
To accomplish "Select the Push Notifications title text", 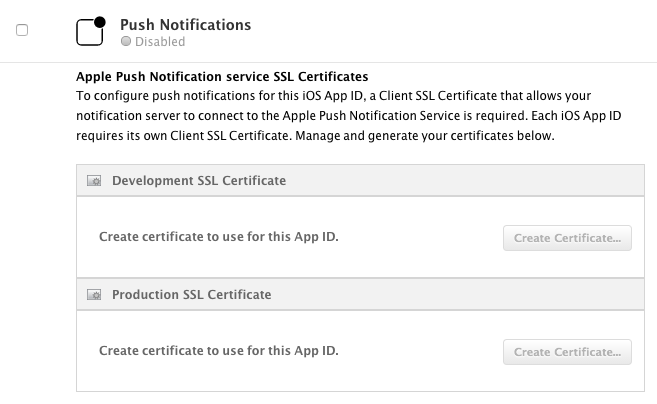I will (x=186, y=25).
